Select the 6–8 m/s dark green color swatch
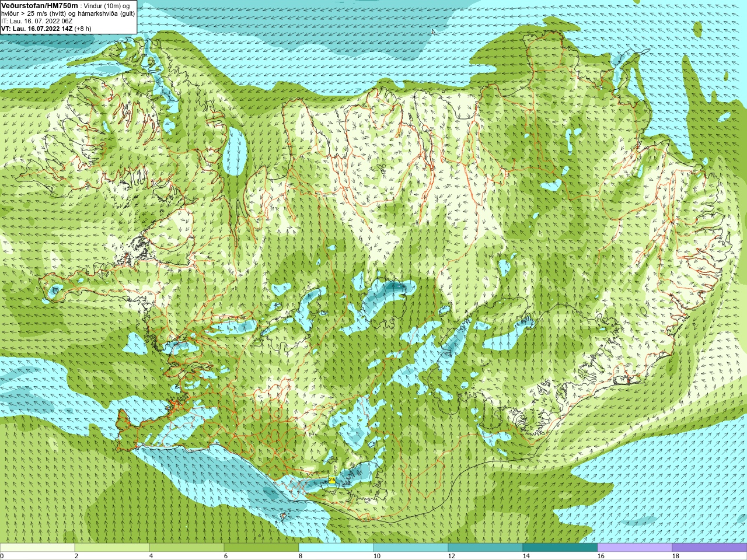This screenshot has height=560, width=747. click(261, 548)
